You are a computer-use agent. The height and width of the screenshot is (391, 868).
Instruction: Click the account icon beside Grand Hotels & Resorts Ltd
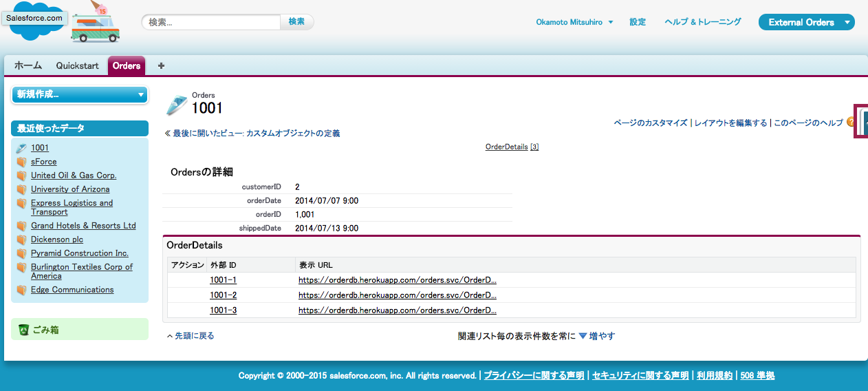pos(21,226)
